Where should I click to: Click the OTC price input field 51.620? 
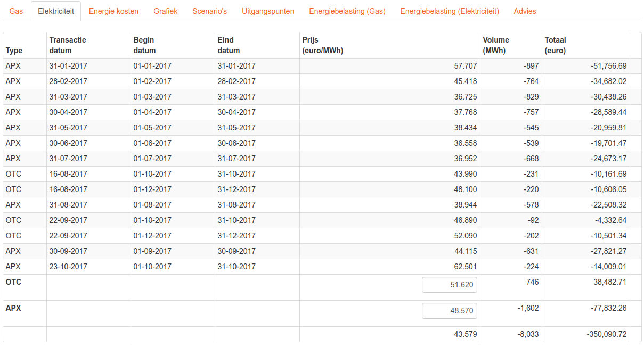pos(449,285)
